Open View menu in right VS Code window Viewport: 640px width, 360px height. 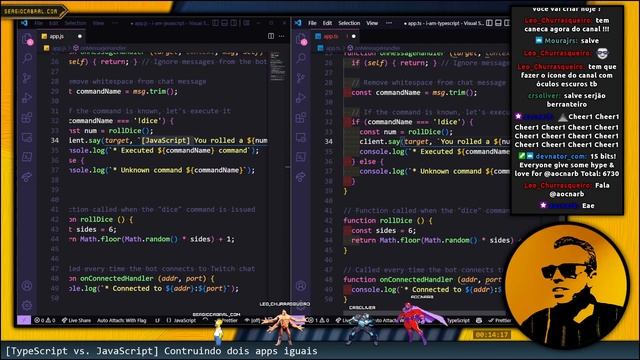372,23
